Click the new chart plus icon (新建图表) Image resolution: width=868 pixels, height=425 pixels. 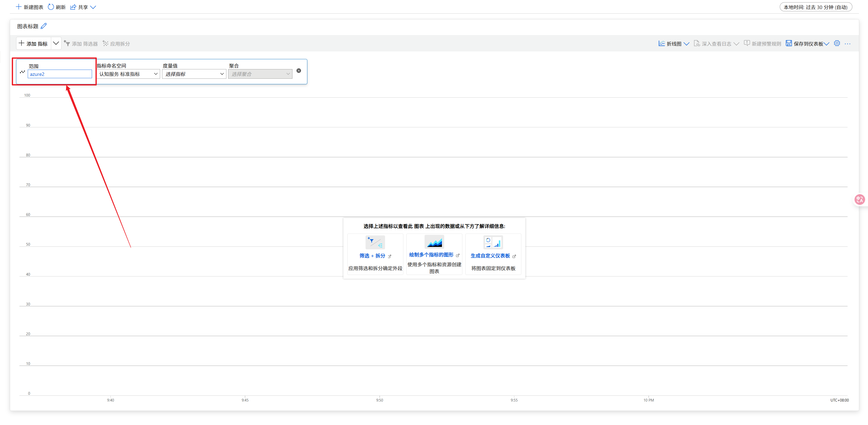(19, 7)
